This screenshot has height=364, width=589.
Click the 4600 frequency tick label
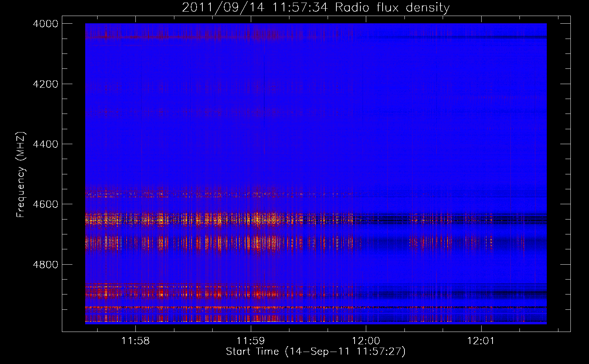[46, 204]
